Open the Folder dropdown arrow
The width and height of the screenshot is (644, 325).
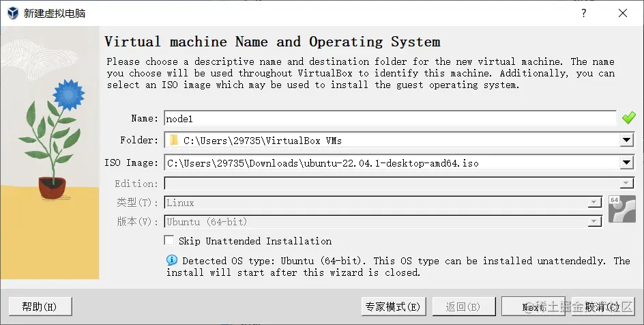pos(626,140)
